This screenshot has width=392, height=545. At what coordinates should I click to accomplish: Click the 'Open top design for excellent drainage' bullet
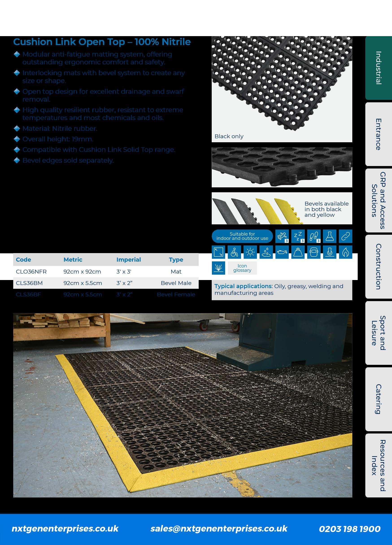pos(103,95)
